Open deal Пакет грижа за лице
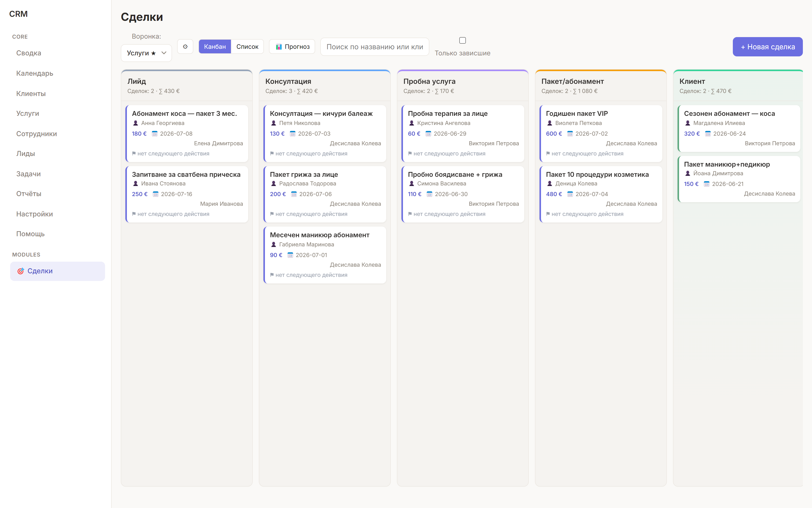Image resolution: width=812 pixels, height=508 pixels. click(325, 194)
